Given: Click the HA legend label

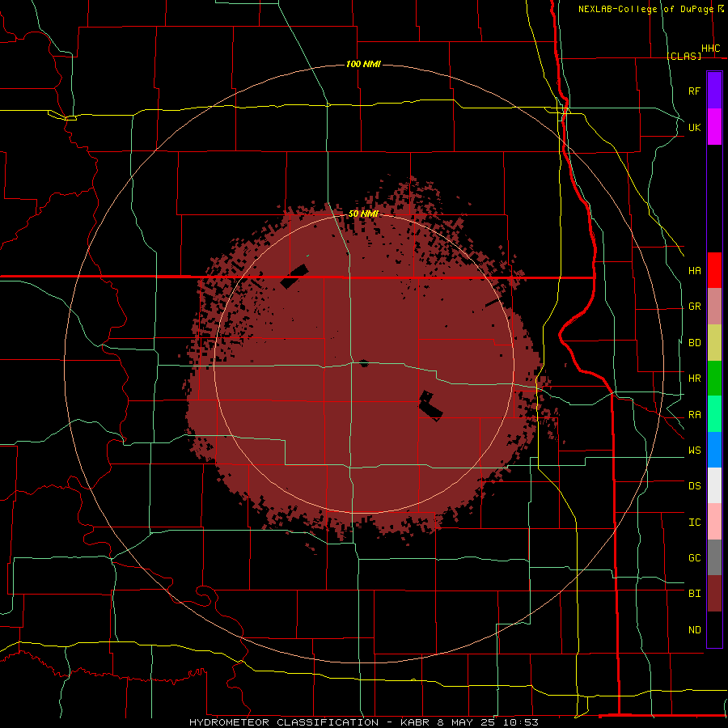Looking at the screenshot, I should click(695, 271).
